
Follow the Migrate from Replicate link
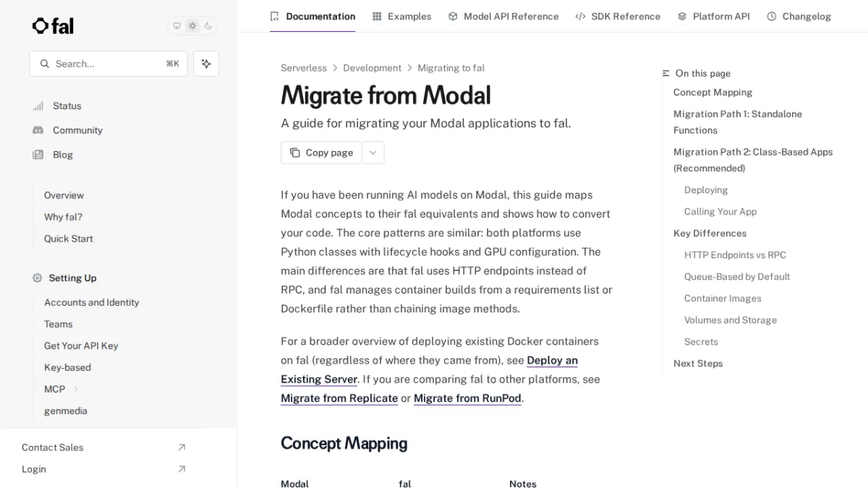tap(339, 398)
